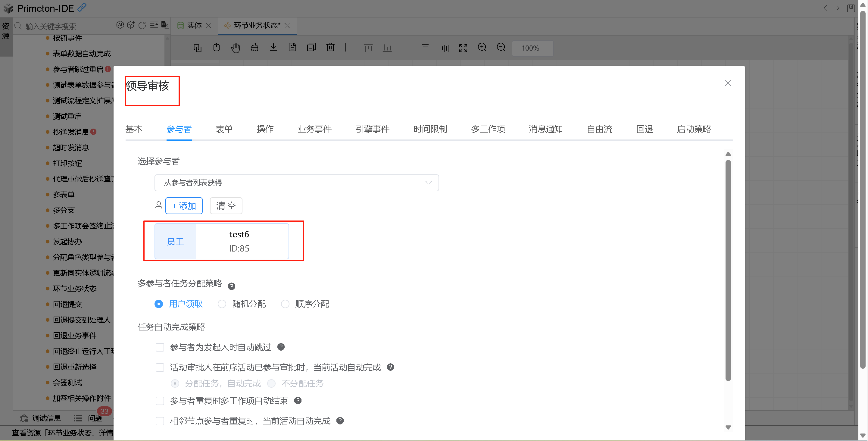
Task: Click the align left toolbar icon
Action: [x=349, y=48]
